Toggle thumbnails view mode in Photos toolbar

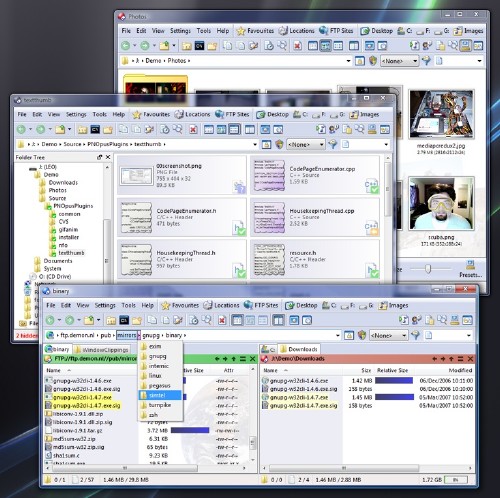325,46
